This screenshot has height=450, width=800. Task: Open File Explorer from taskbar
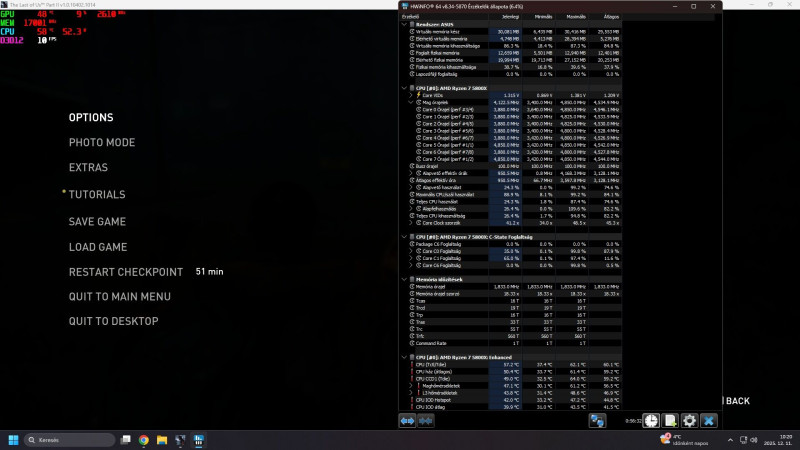[x=162, y=440]
